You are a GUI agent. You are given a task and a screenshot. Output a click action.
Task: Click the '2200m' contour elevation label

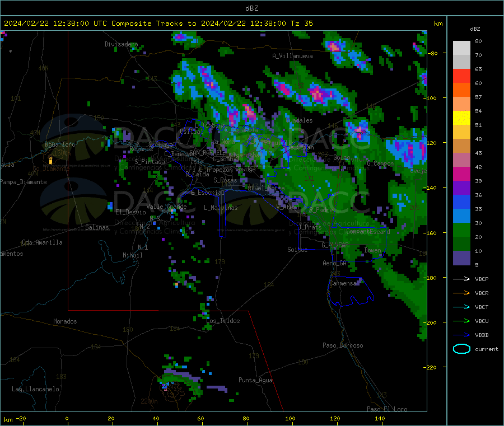point(149,401)
